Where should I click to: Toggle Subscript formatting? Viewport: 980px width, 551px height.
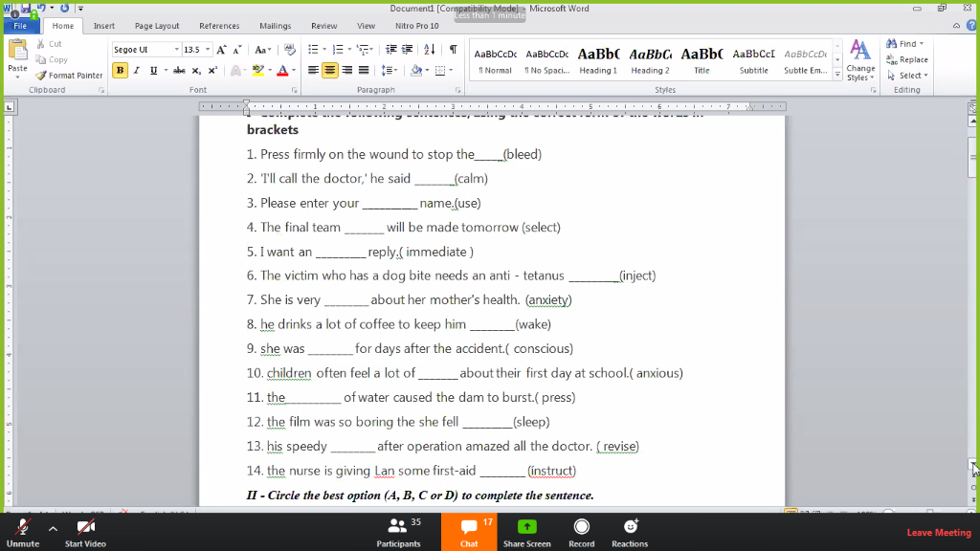pyautogui.click(x=196, y=70)
